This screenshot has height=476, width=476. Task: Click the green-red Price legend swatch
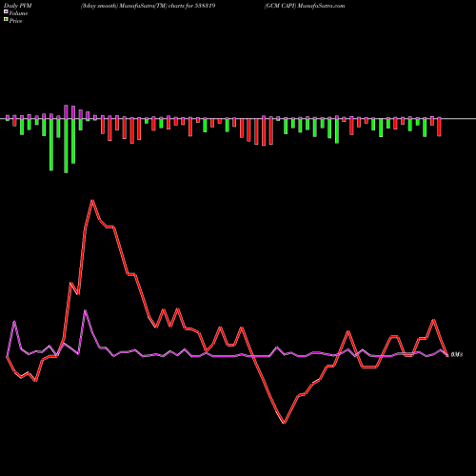[x=6, y=20]
